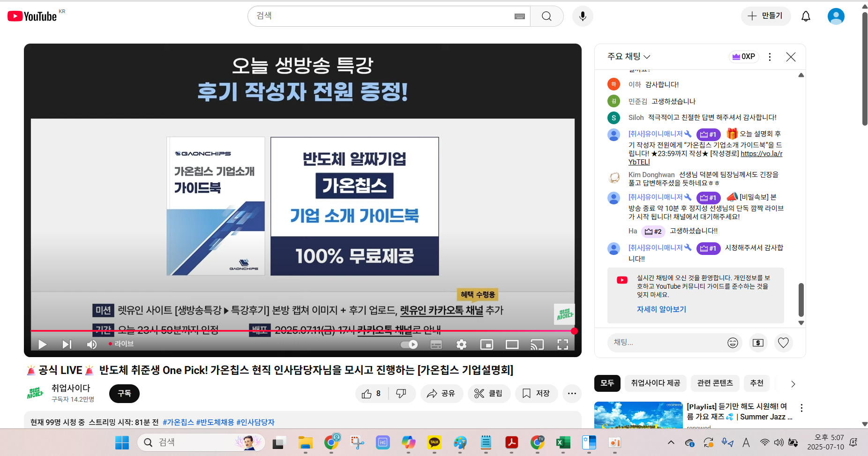Click the 0XP crown badge
Screen dimensions: 868x456
point(743,57)
